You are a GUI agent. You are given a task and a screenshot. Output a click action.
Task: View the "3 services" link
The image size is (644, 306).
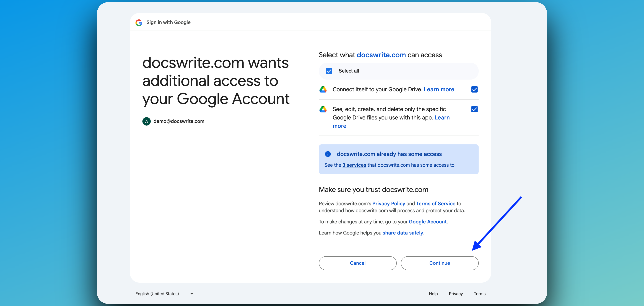(x=354, y=165)
